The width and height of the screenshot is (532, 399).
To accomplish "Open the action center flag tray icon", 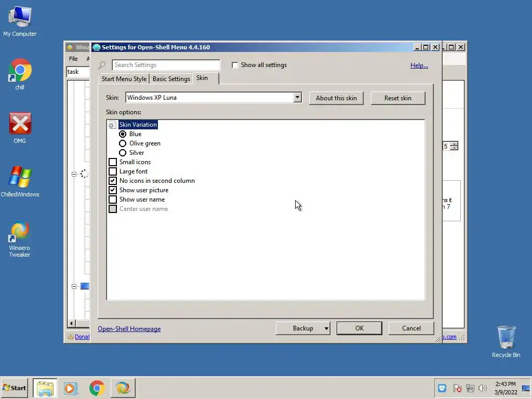I will pos(457,388).
